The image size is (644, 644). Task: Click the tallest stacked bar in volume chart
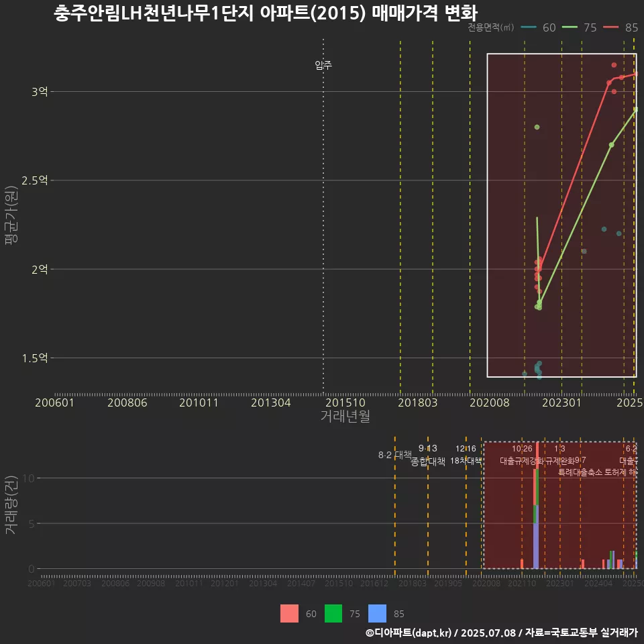536,505
